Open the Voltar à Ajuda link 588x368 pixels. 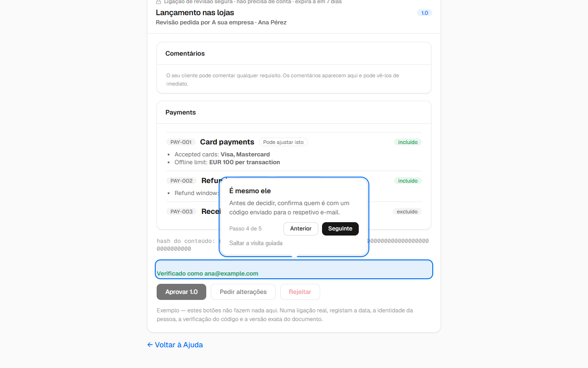(x=175, y=345)
